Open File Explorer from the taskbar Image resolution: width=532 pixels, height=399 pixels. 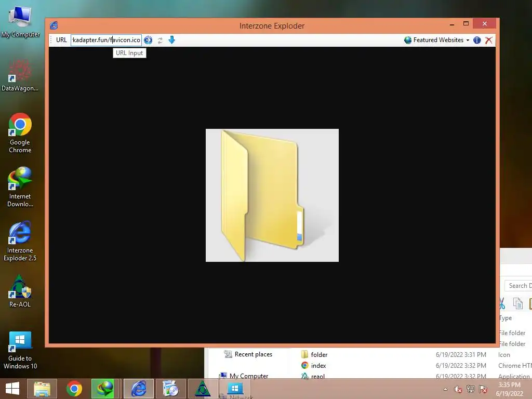click(42, 389)
